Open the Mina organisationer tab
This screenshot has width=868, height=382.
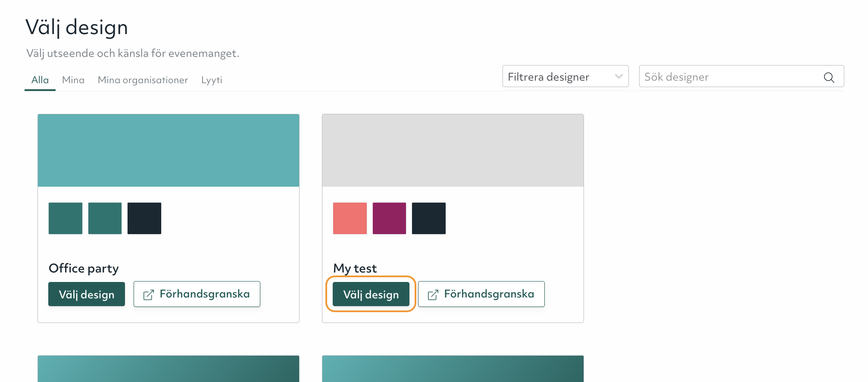pyautogui.click(x=143, y=80)
